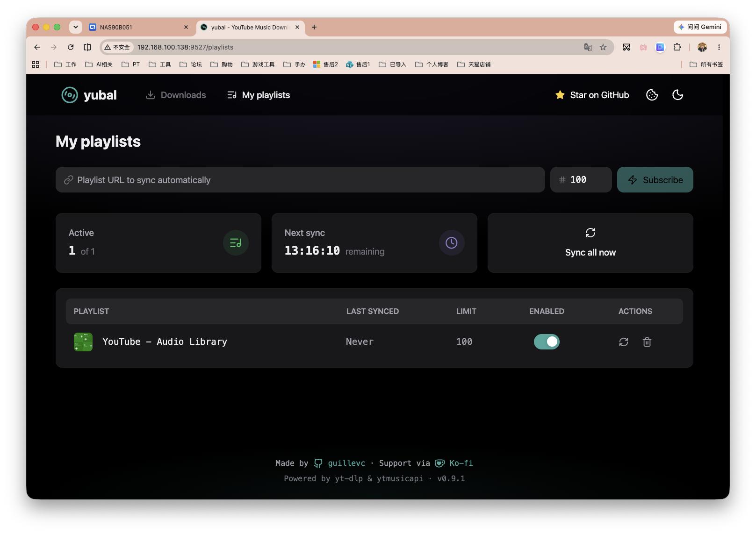Click the yubal logo icon
The image size is (756, 534).
pyautogui.click(x=70, y=95)
